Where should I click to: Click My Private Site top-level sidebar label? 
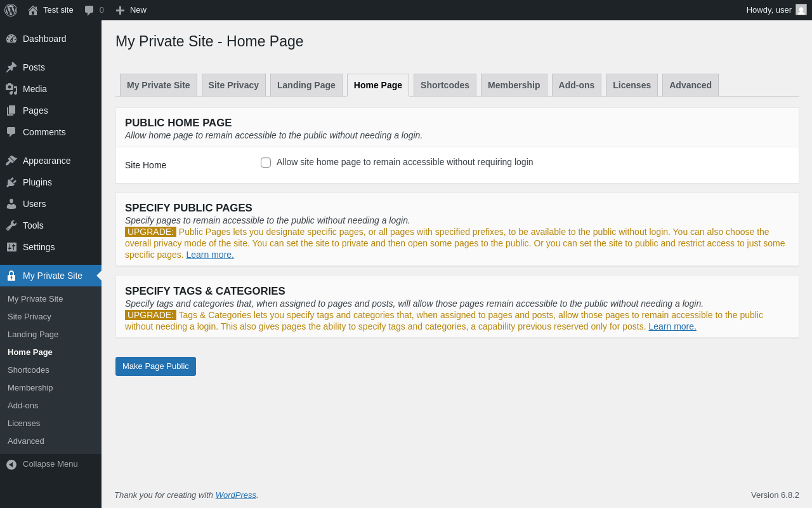click(x=53, y=276)
